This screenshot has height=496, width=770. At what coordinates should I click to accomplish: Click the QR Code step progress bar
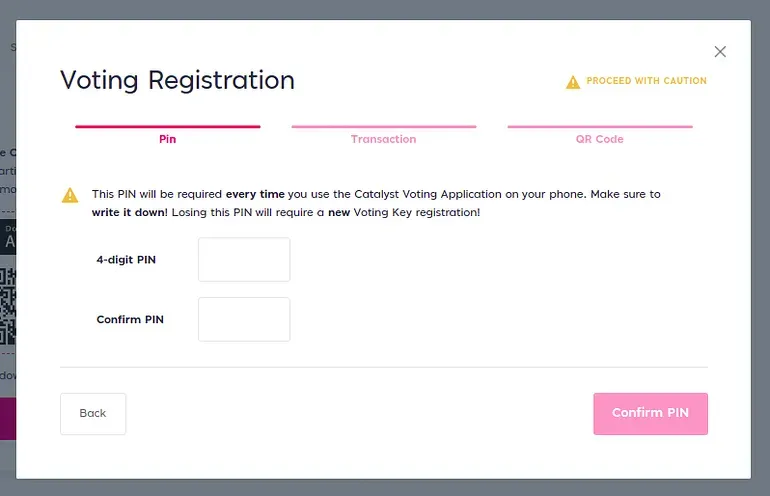[x=600, y=127]
